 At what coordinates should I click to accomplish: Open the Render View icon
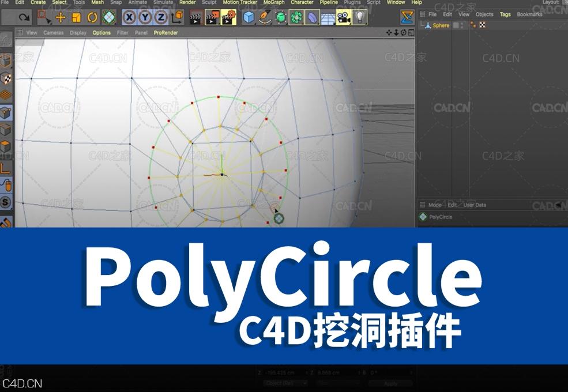tap(195, 18)
